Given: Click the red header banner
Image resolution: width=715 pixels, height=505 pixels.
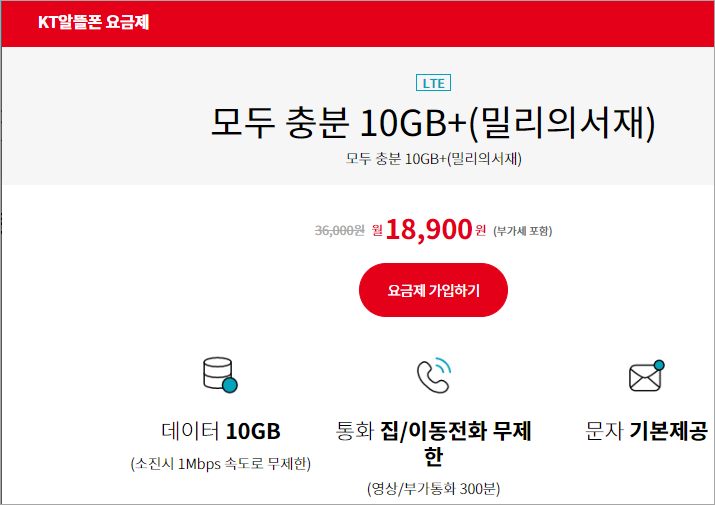Looking at the screenshot, I should click(358, 24).
